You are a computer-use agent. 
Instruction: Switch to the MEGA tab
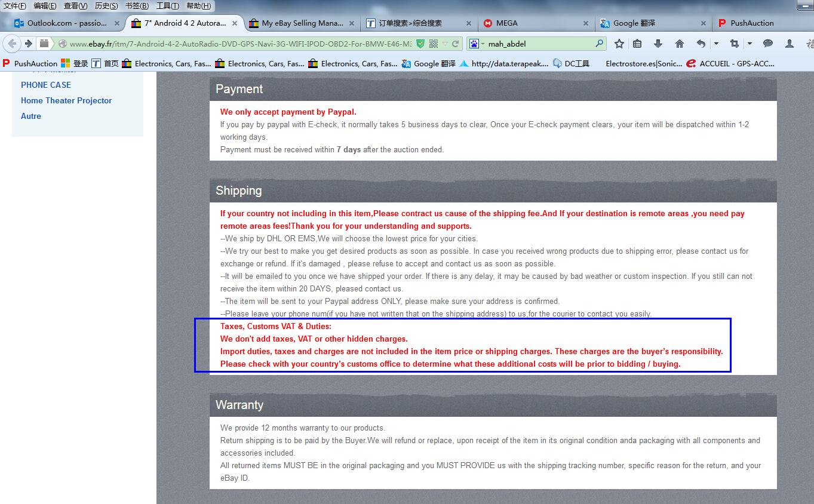click(506, 23)
